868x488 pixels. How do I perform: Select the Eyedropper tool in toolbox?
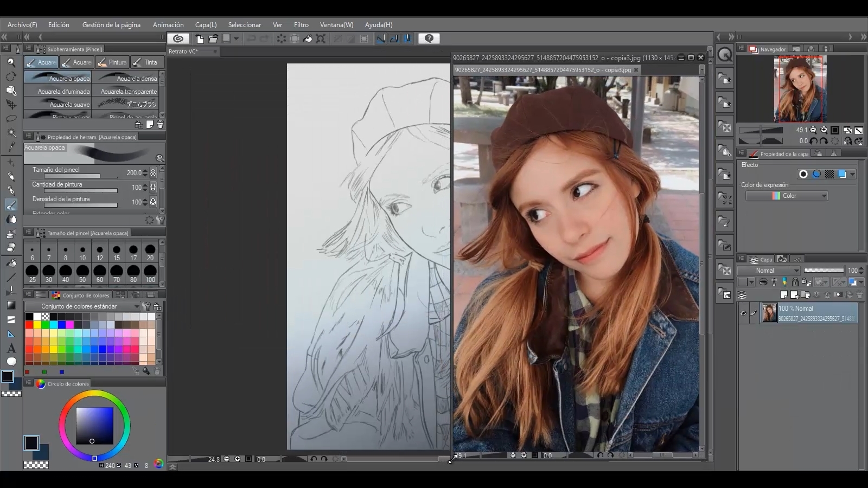click(x=11, y=147)
